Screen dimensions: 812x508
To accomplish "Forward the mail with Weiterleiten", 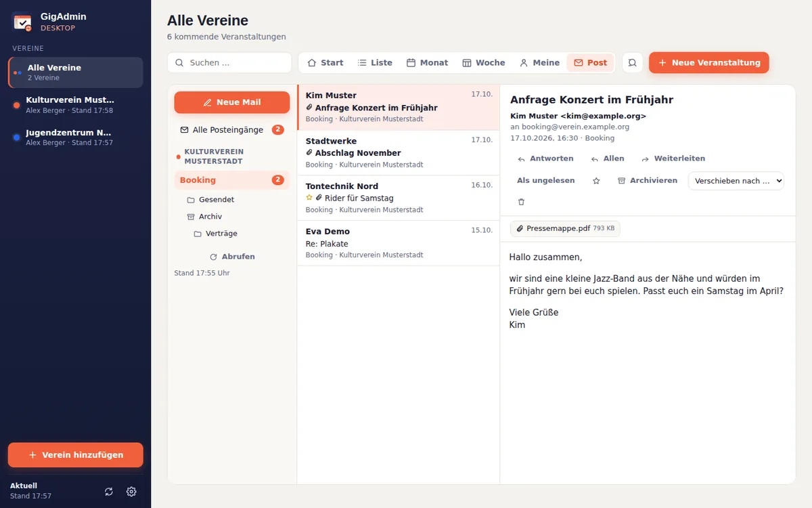I will coord(673,158).
